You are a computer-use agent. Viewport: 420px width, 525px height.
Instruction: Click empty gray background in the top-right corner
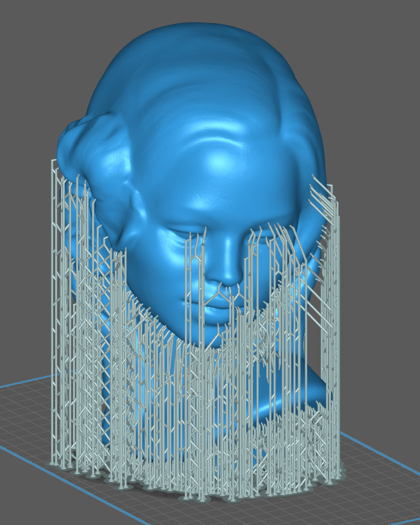[391, 26]
